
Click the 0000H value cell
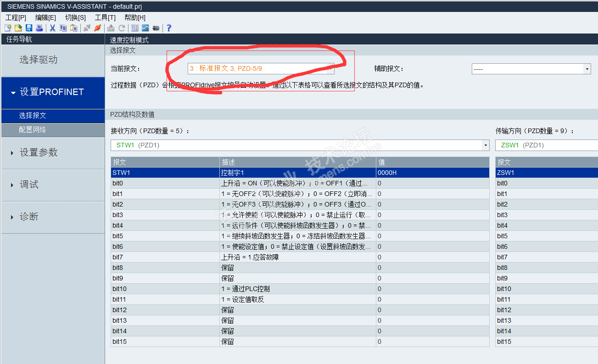click(433, 173)
